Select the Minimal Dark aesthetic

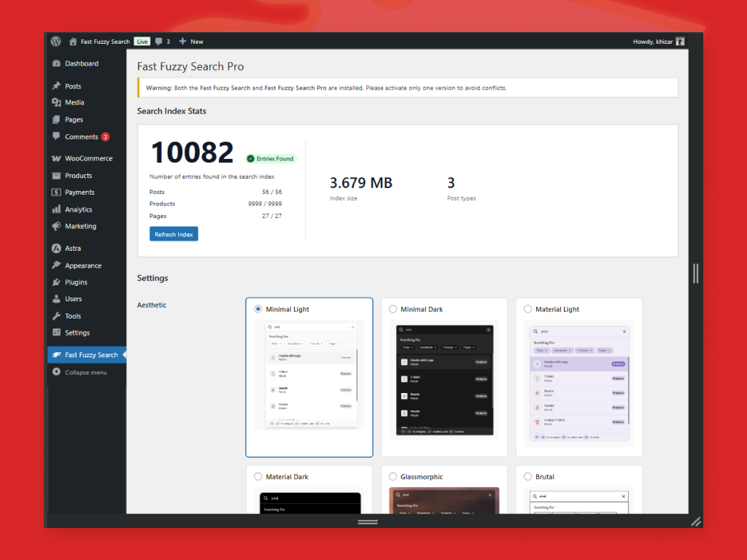tap(392, 309)
